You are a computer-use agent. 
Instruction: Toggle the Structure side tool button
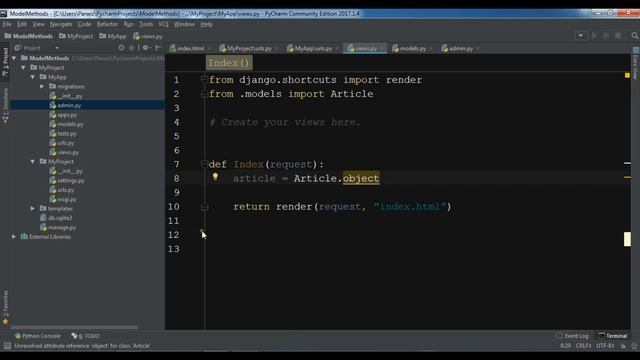pos(5,106)
